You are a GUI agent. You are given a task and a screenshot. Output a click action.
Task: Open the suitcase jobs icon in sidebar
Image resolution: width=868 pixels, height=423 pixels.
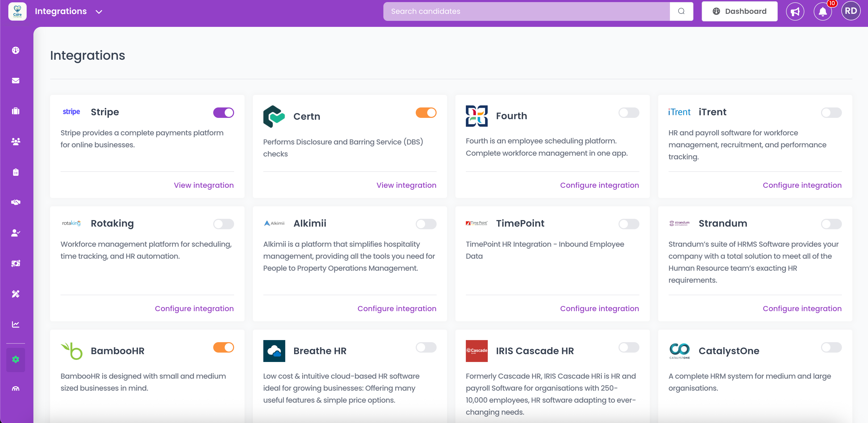click(x=15, y=111)
